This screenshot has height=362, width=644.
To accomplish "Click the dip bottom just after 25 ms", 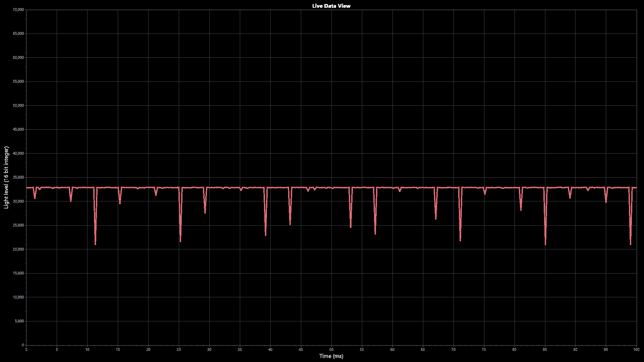I will pos(180,241).
